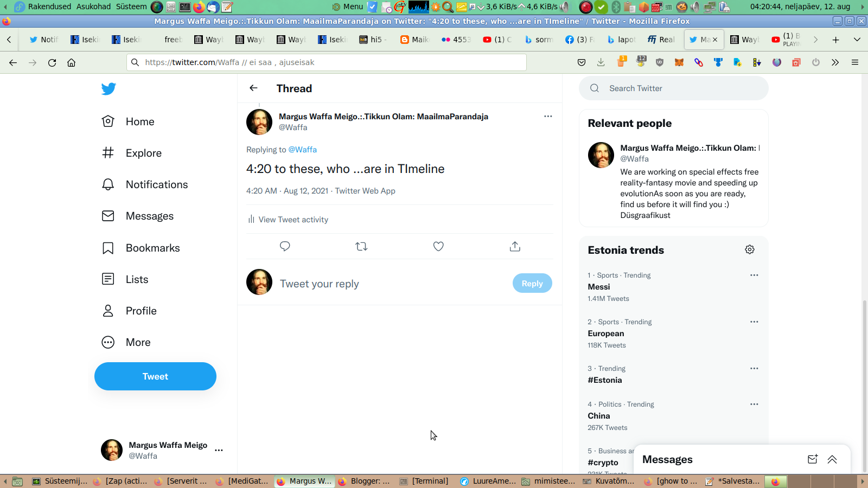Go back using the Thread arrow
Image resolution: width=868 pixels, height=488 pixels.
click(x=253, y=88)
